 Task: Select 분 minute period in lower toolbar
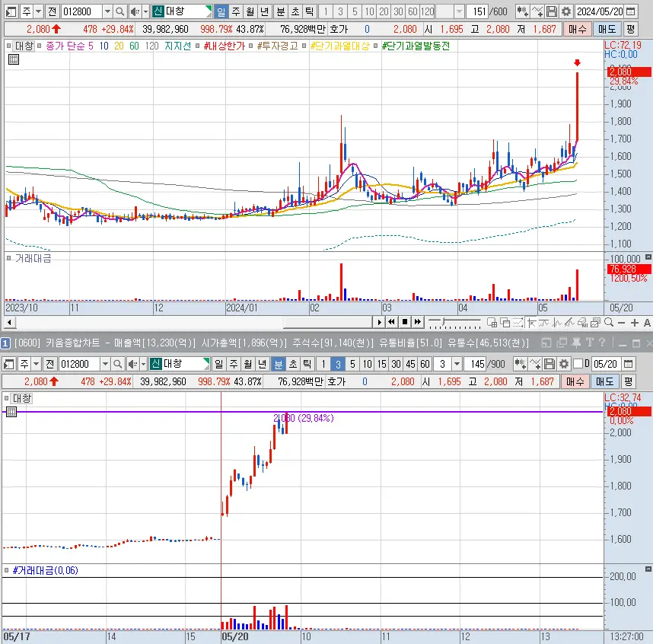pos(279,364)
